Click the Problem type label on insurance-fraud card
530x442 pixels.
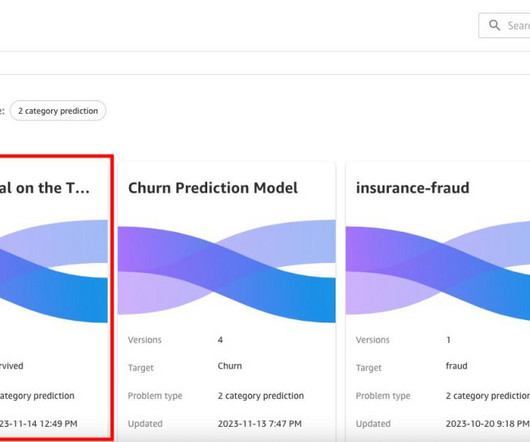pyautogui.click(x=383, y=396)
